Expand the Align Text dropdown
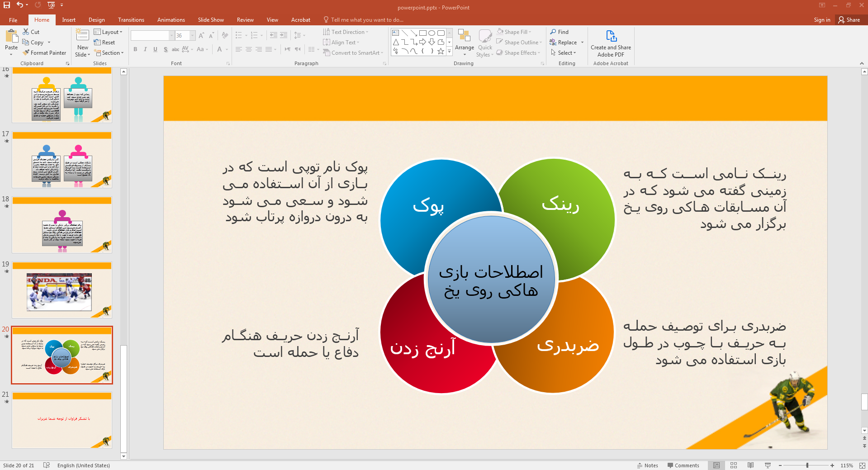This screenshot has width=868, height=470. click(x=341, y=42)
